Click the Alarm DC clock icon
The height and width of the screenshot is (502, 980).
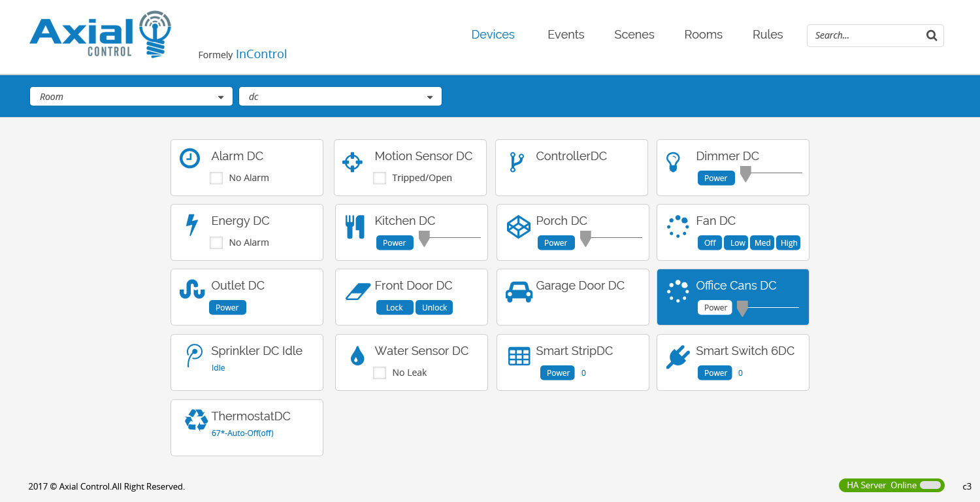(x=189, y=158)
